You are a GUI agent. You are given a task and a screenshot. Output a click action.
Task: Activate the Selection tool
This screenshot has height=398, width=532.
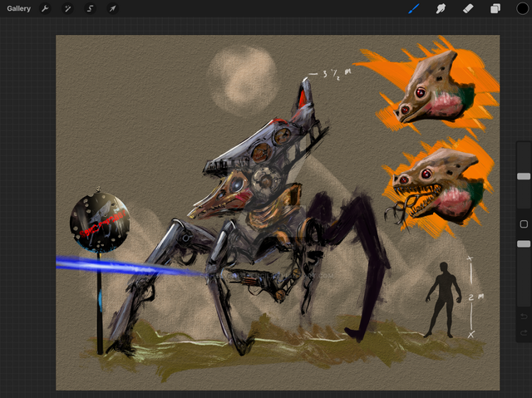[90, 8]
